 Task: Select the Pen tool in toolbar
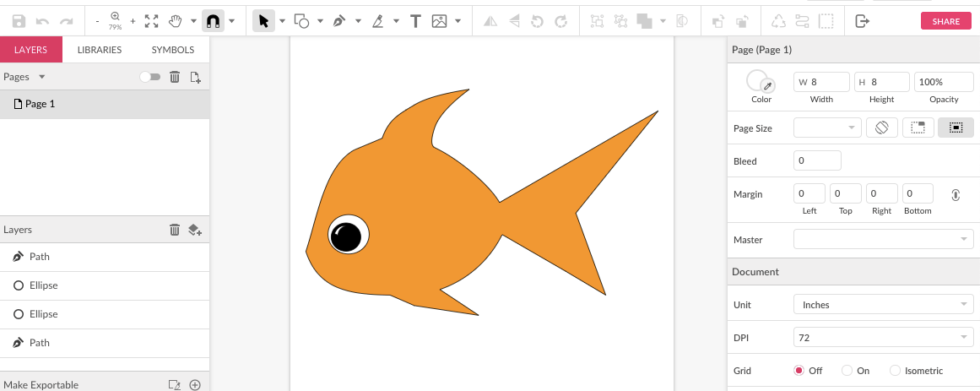(339, 21)
